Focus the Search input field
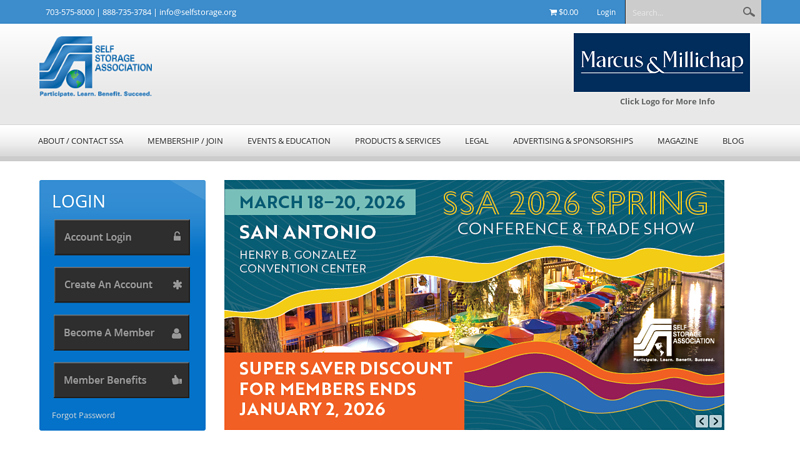Viewport: 800px width, 450px height. pyautogui.click(x=684, y=12)
